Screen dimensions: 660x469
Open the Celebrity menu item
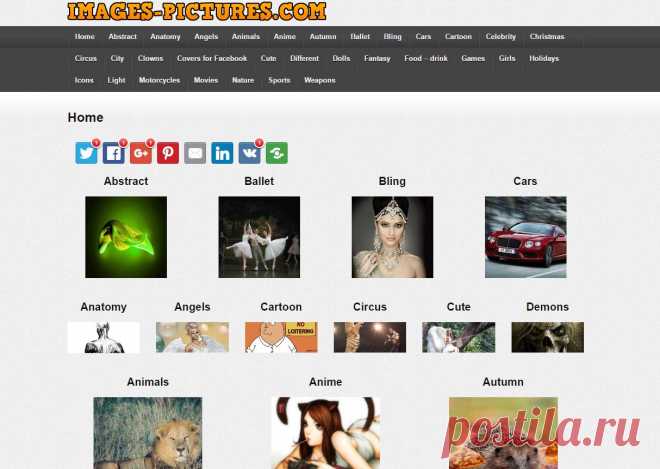pos(501,37)
